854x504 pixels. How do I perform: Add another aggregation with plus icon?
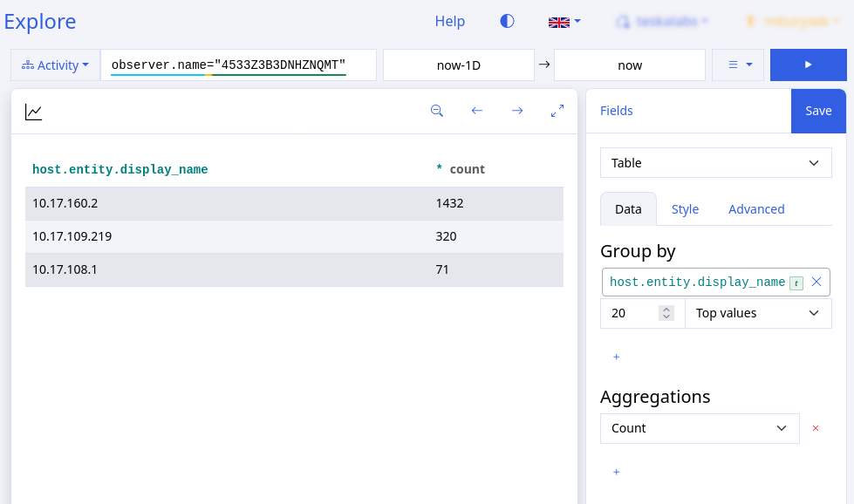click(x=616, y=472)
